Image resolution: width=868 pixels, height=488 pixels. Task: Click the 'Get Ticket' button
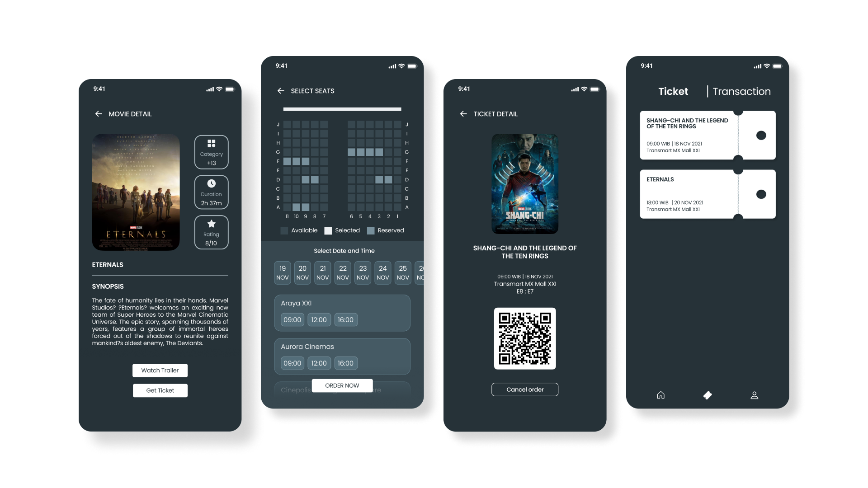coord(160,389)
